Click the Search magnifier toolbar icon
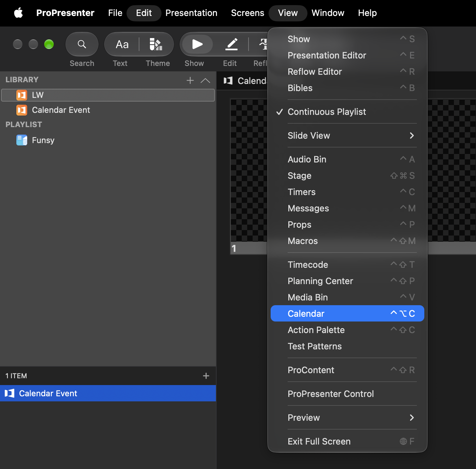 [x=82, y=44]
